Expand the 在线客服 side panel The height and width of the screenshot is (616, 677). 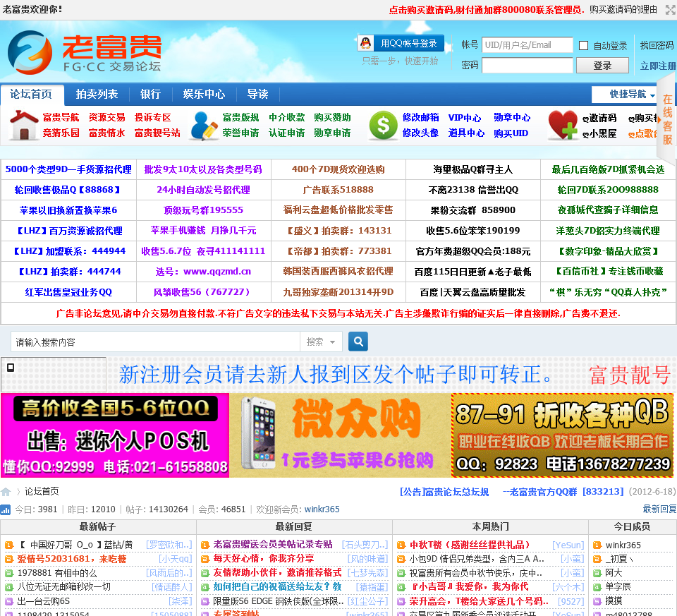(x=667, y=119)
